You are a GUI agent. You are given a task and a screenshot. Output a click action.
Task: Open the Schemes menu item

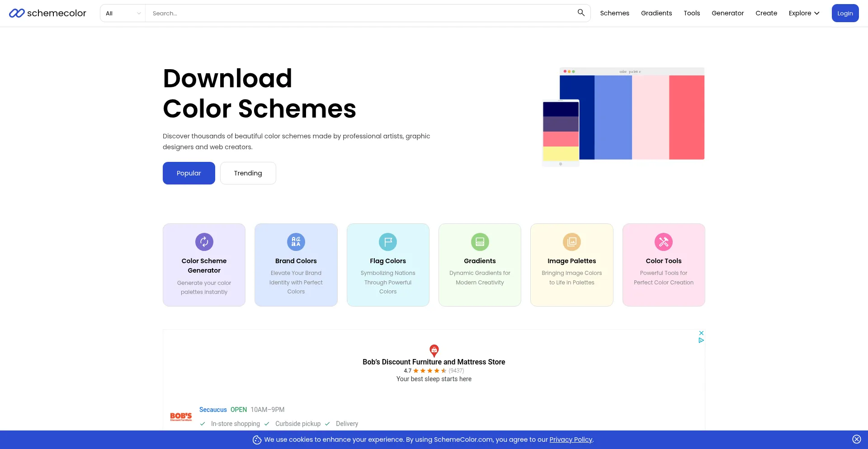(x=614, y=13)
